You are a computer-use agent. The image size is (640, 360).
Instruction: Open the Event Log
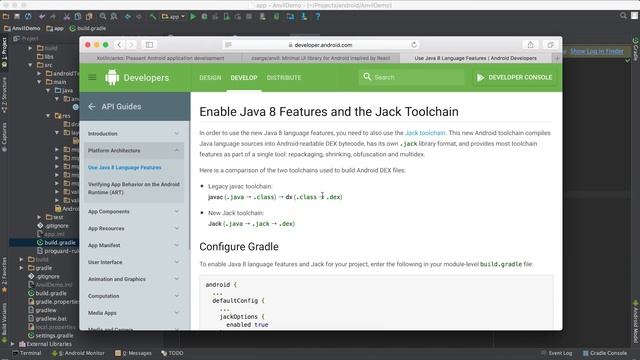pos(557,353)
